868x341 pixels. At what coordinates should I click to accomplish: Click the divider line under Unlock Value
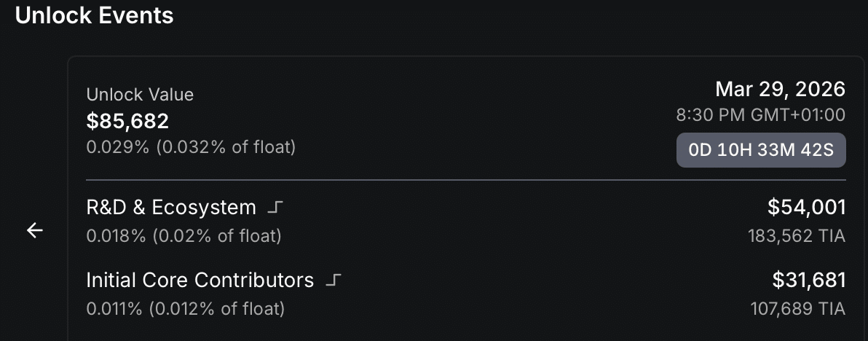point(466,179)
